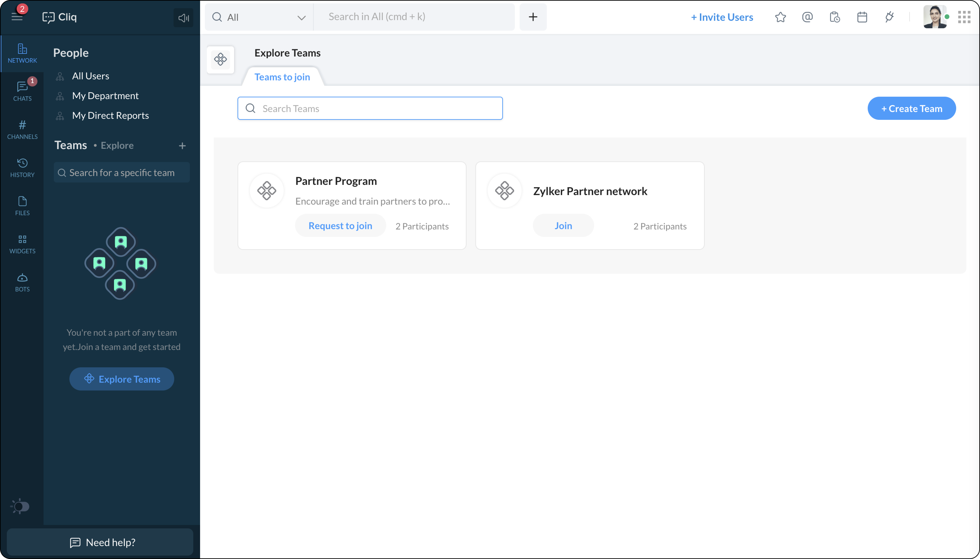Click the Teams heading in sidebar
The image size is (980, 559).
(71, 145)
